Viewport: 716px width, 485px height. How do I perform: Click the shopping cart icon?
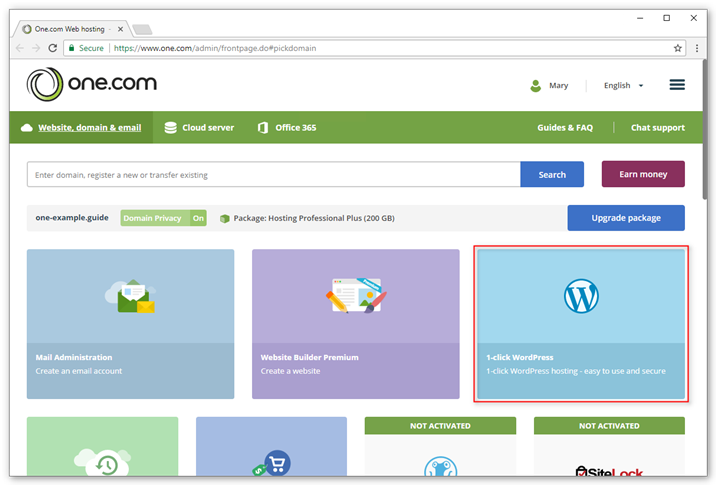click(x=272, y=464)
